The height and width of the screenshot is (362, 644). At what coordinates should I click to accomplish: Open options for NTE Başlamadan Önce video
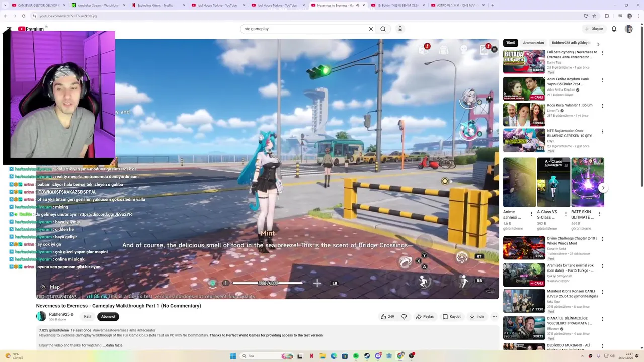point(602,132)
